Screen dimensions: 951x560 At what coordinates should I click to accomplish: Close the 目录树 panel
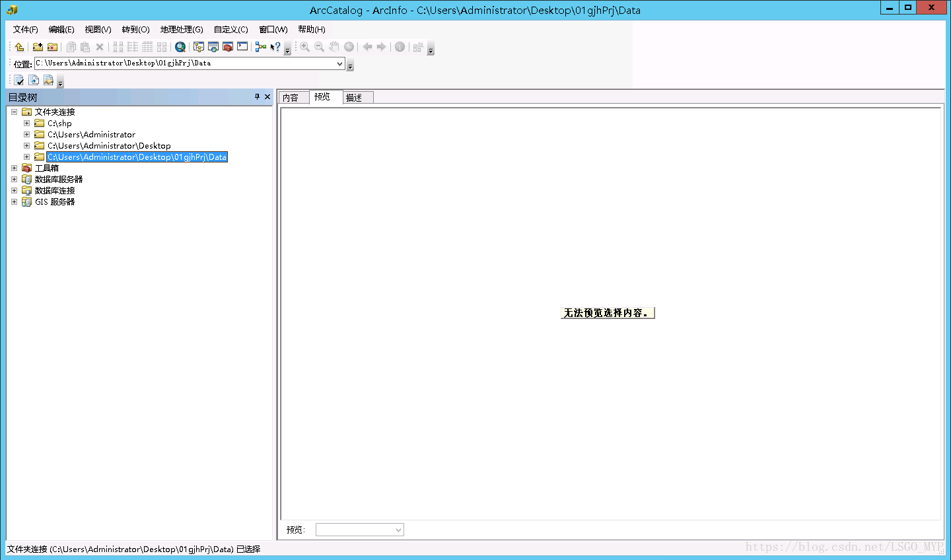(x=267, y=97)
